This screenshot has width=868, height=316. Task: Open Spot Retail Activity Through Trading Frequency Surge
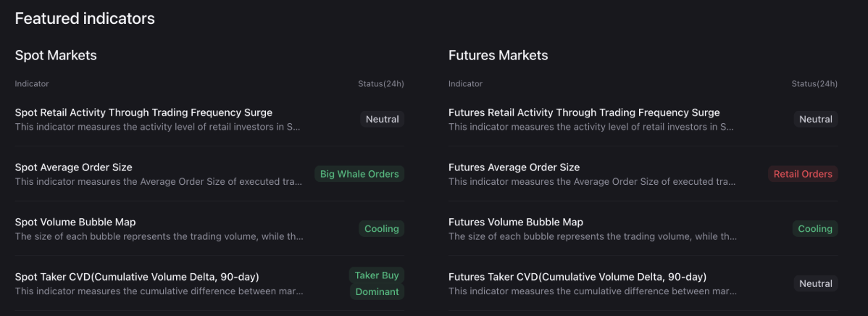(143, 113)
